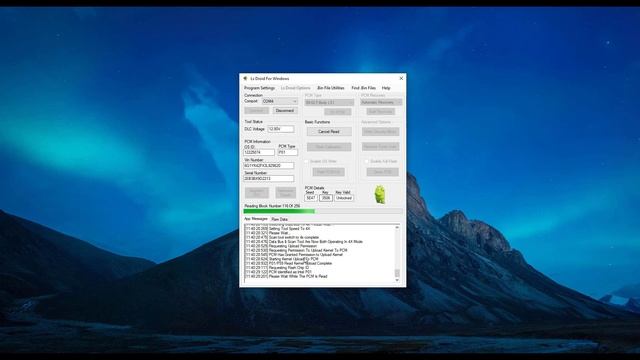This screenshot has height=360, width=640.
Task: Click the greyed-out Connect button
Action: [x=256, y=111]
